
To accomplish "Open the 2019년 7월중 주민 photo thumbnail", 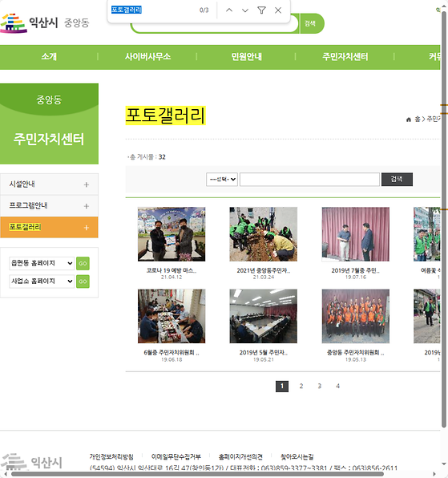I will tap(355, 234).
